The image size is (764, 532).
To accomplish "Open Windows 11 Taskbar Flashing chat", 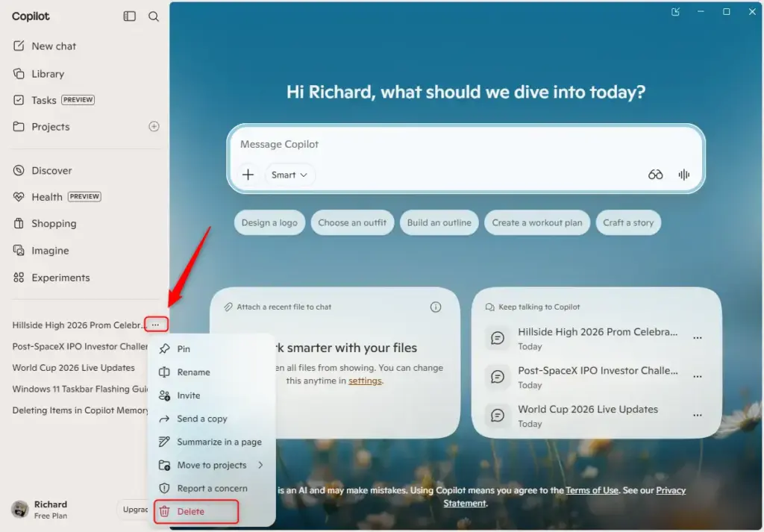I will coord(80,389).
